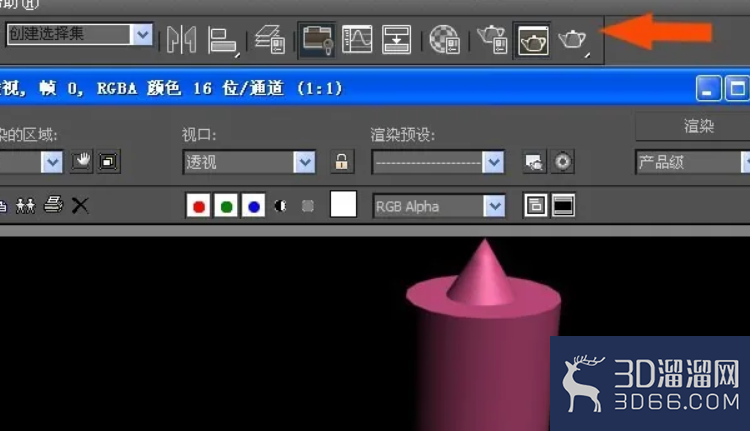The width and height of the screenshot is (750, 431).
Task: Toggle the green channel button
Action: click(226, 206)
